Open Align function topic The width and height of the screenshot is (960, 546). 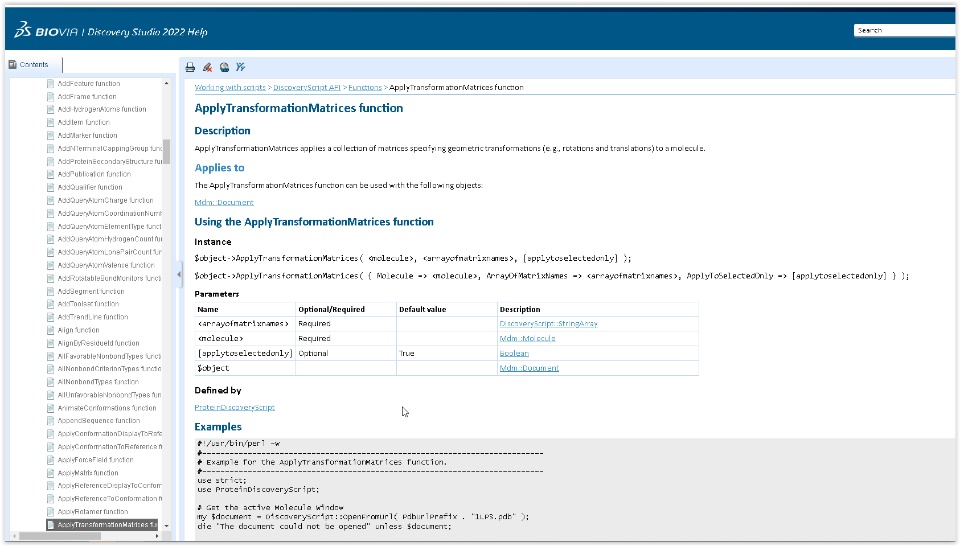coord(78,331)
